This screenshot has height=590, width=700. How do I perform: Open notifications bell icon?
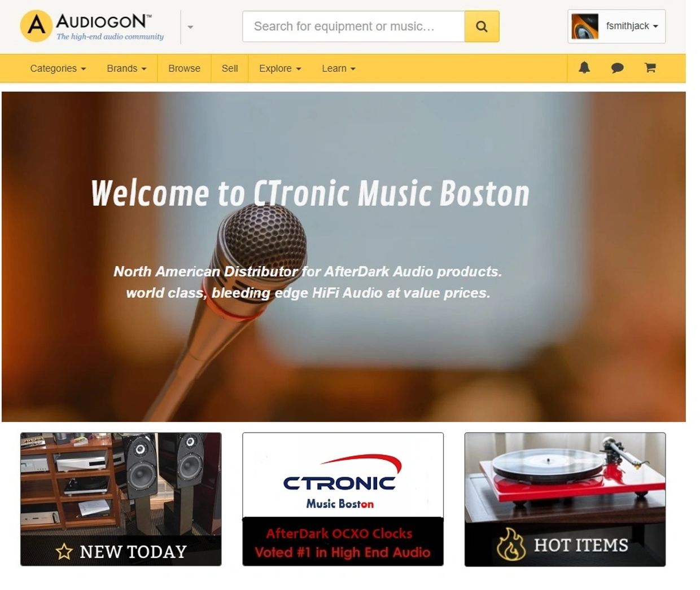point(584,68)
